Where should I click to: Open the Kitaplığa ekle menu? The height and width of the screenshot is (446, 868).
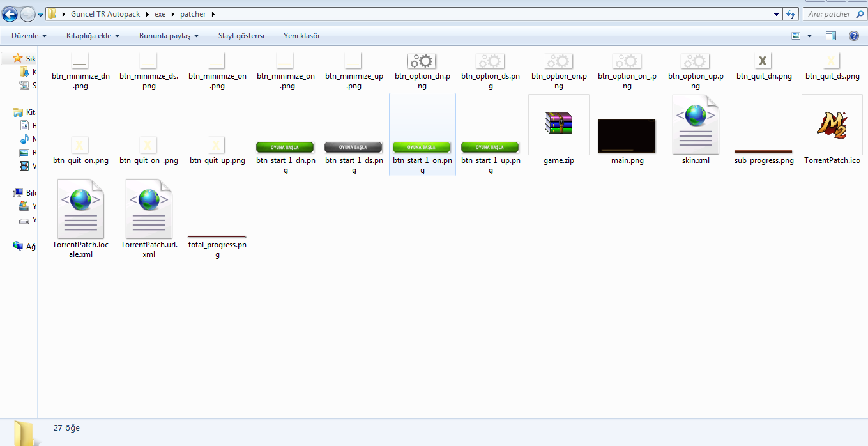point(93,36)
